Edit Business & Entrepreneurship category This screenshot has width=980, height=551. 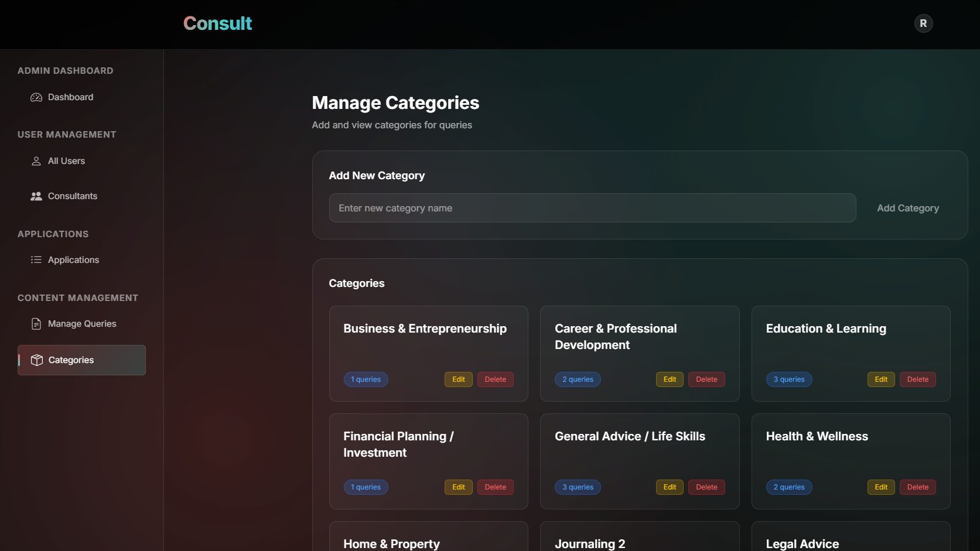pyautogui.click(x=459, y=379)
